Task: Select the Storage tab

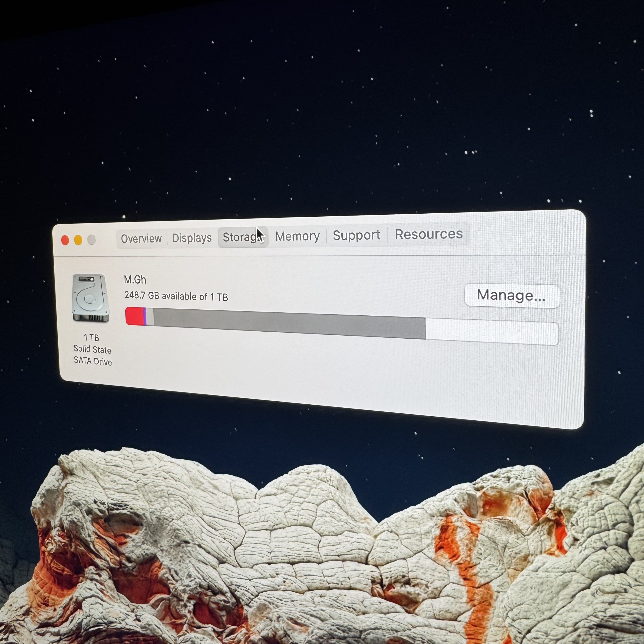Action: [243, 237]
